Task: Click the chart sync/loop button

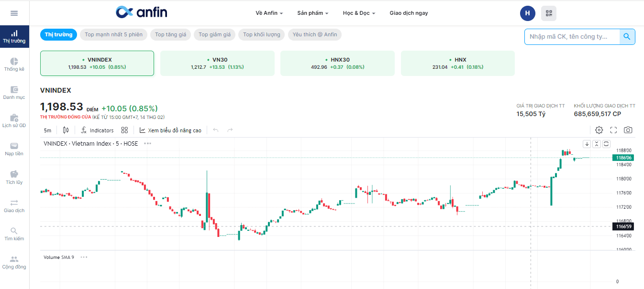Action: click(606, 144)
